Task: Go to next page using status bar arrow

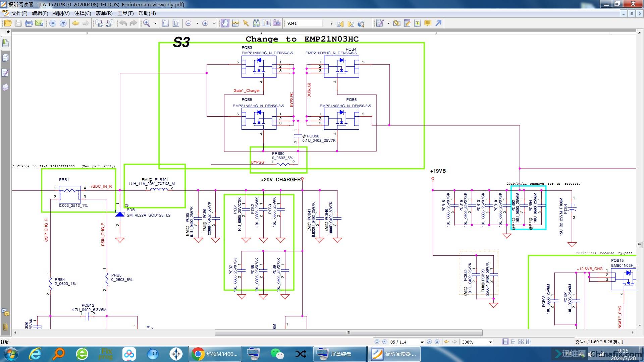Action: (x=429, y=342)
